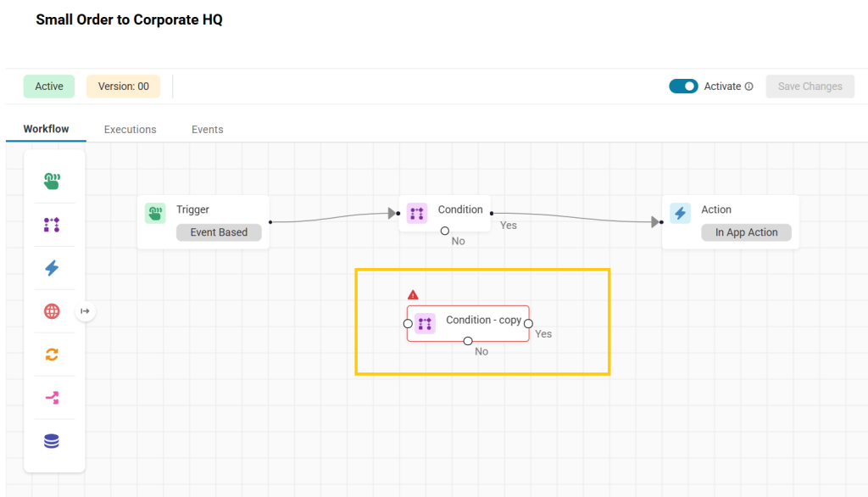Switch to the Workflow tab
This screenshot has width=868, height=497.
(46, 129)
